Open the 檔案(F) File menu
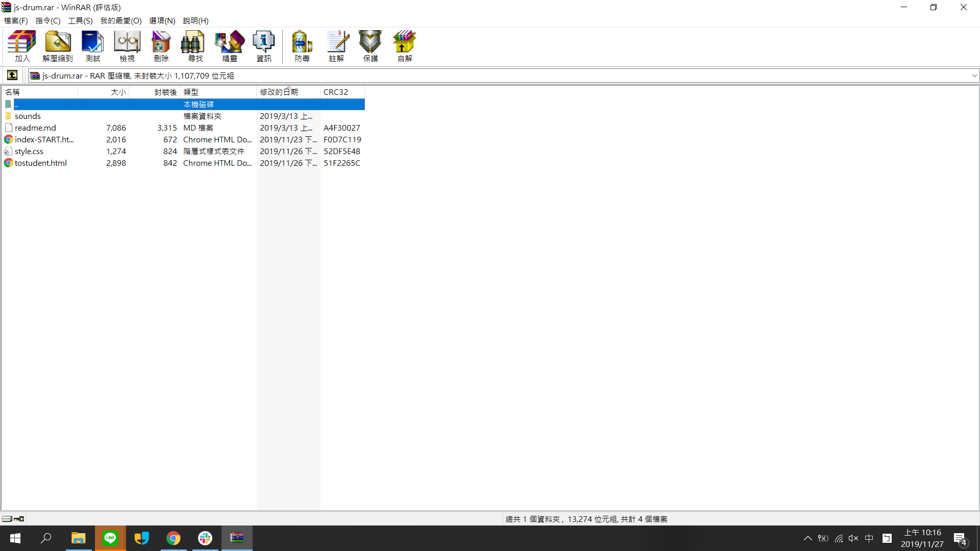Image resolution: width=980 pixels, height=551 pixels. pyautogui.click(x=16, y=21)
